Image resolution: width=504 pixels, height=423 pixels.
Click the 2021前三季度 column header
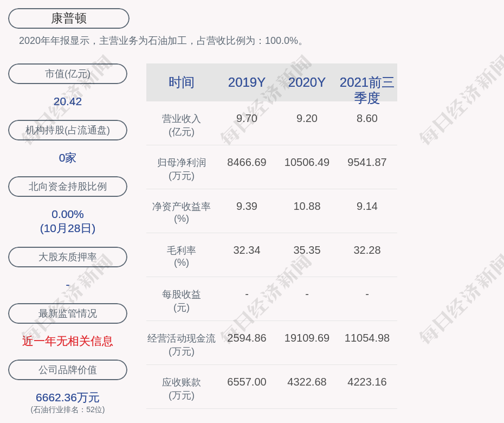point(367,89)
